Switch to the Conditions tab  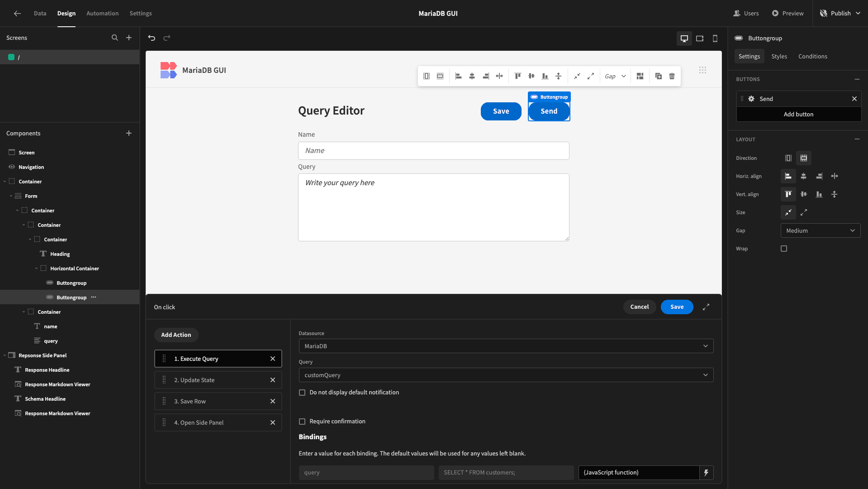813,56
